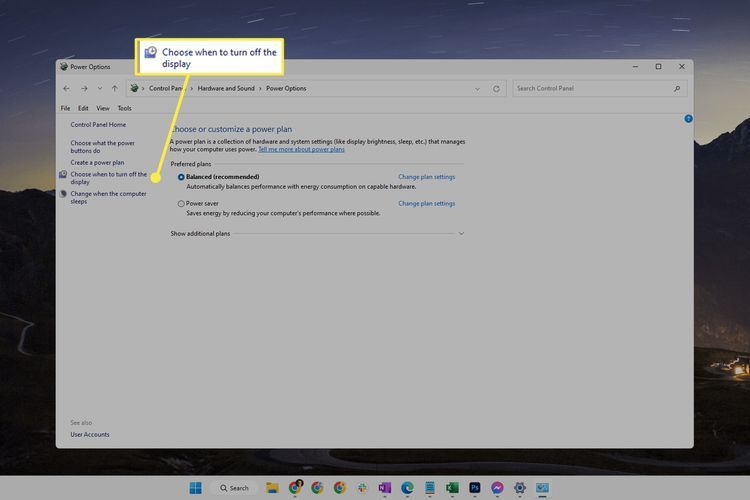Open Slack from the taskbar
750x500 pixels.
pyautogui.click(x=362, y=488)
